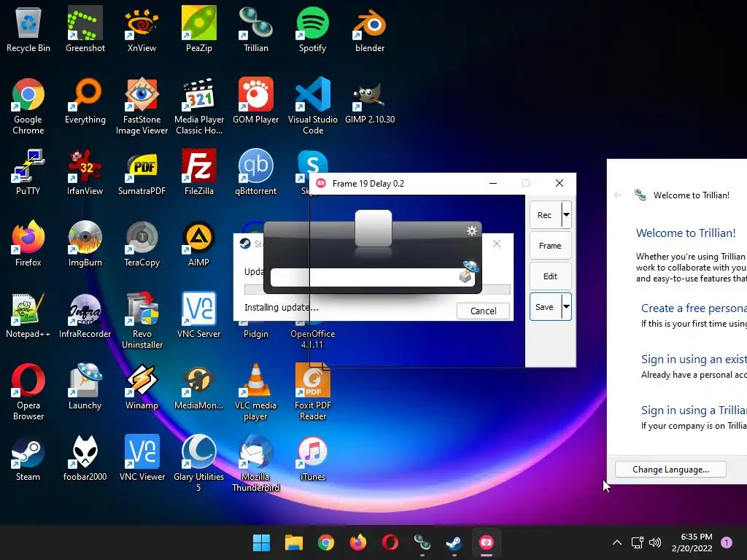Select the TeraCopy desktop icon
The height and width of the screenshot is (560, 747).
click(x=142, y=244)
